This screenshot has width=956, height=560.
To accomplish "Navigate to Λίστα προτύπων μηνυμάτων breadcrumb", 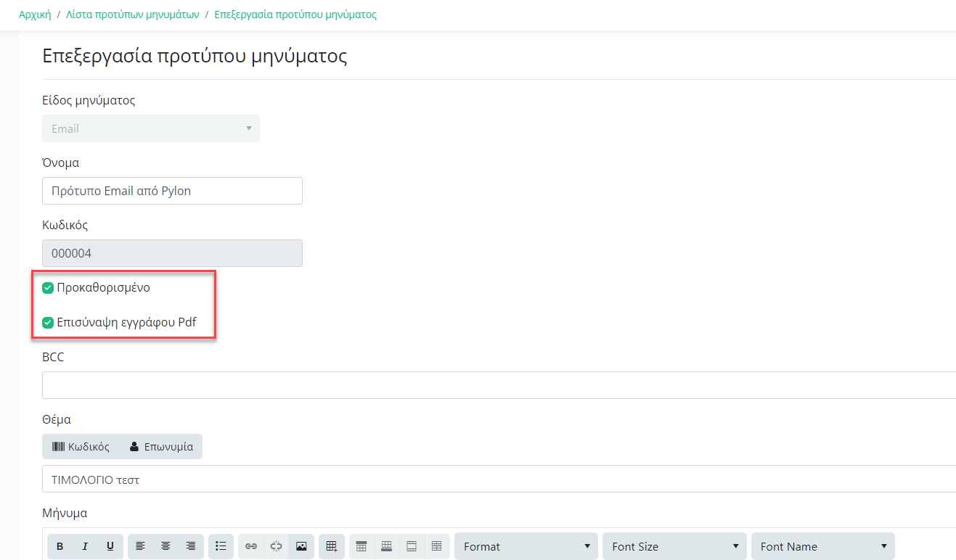I will click(131, 14).
